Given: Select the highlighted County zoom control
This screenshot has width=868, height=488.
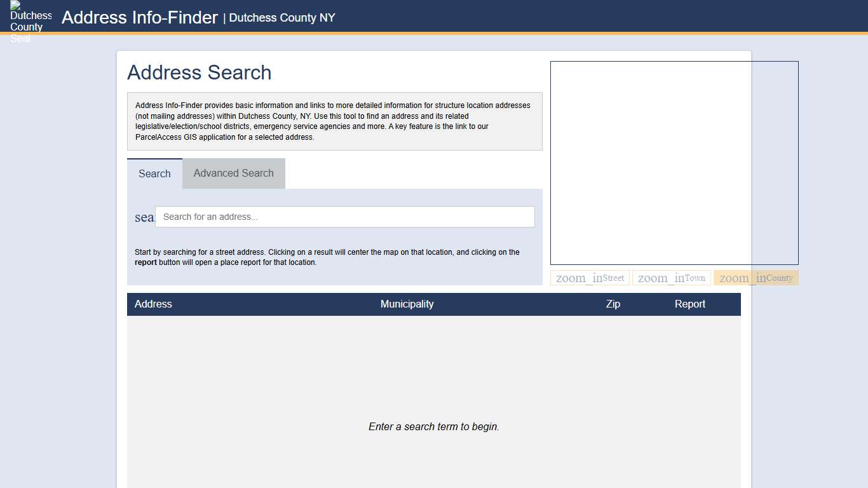Looking at the screenshot, I should 756,277.
